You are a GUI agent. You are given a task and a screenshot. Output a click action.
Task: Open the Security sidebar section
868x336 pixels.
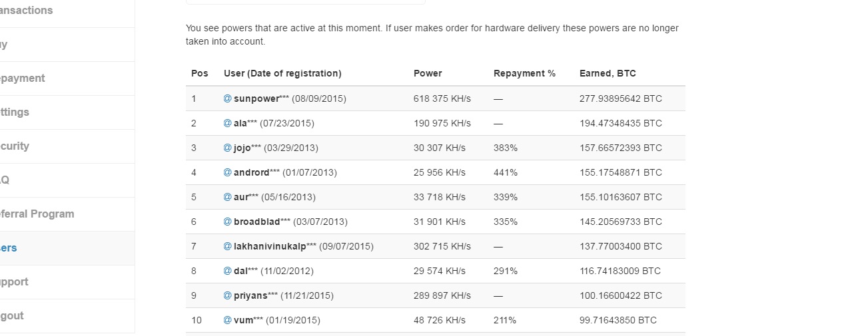coord(15,146)
